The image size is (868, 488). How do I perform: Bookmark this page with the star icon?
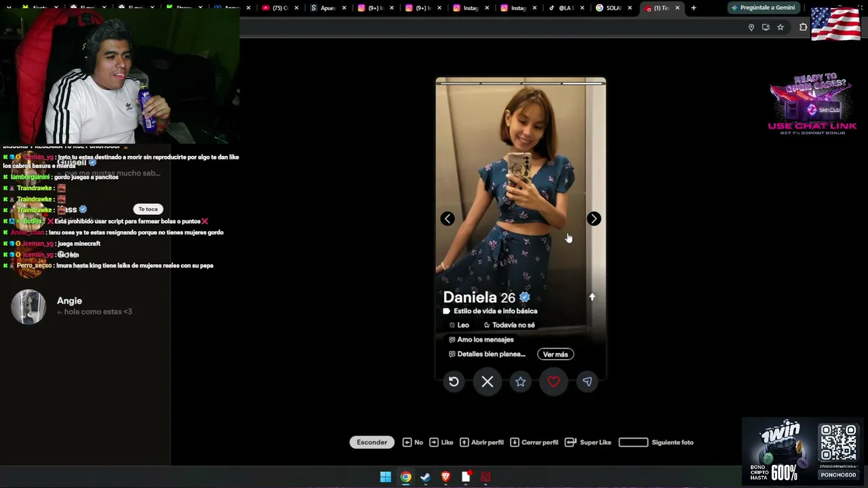(781, 27)
